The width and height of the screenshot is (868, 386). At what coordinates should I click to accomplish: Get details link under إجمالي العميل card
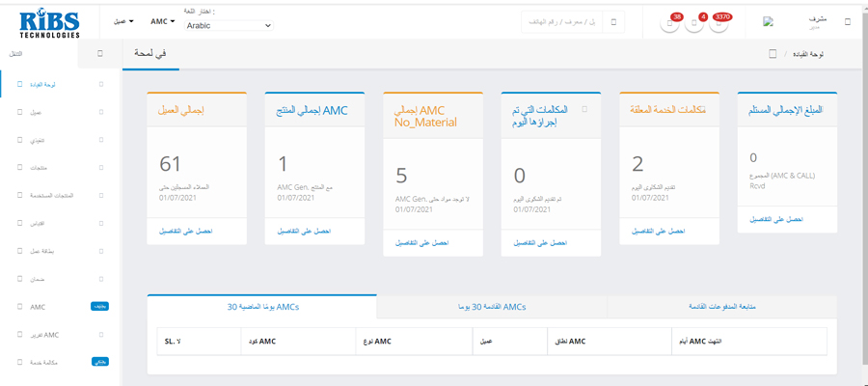click(x=182, y=232)
